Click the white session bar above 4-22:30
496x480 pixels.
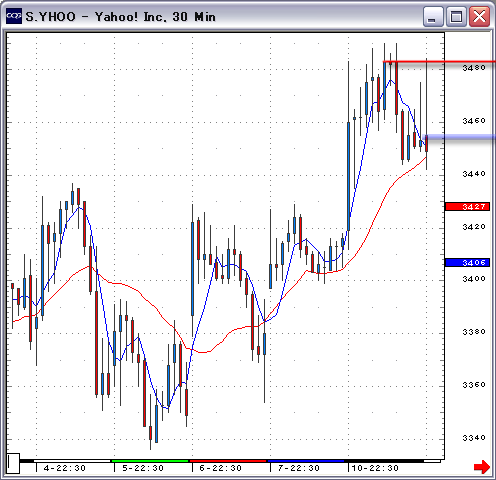[x=72, y=461]
